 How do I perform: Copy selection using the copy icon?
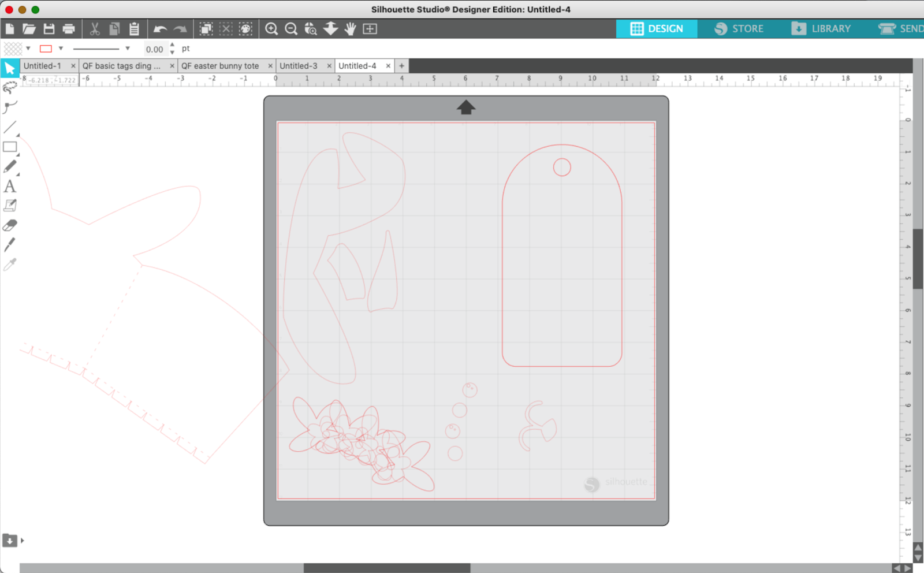point(114,29)
